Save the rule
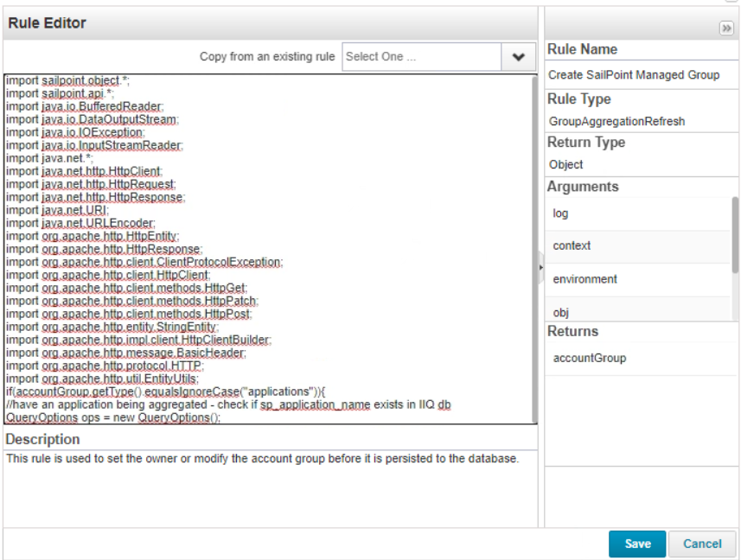 (637, 544)
